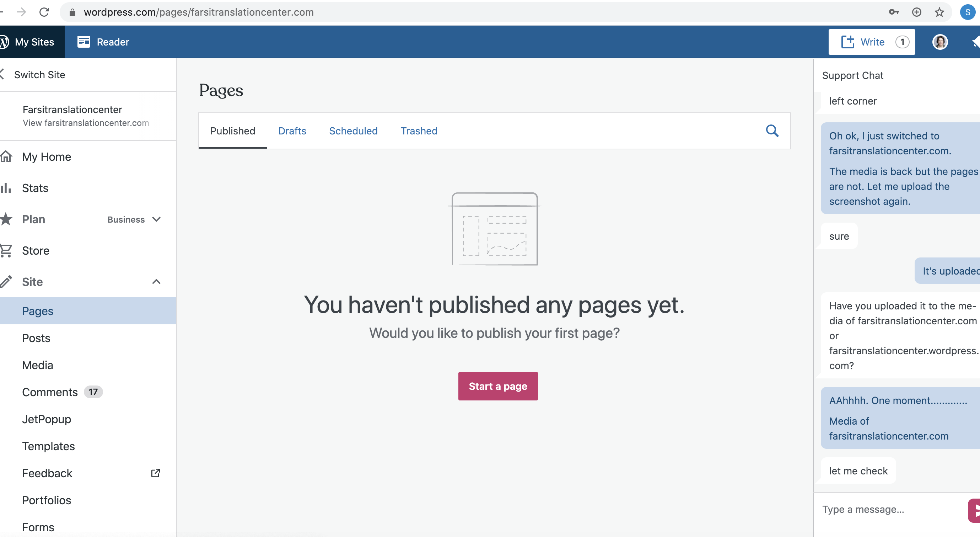Click the Support Chat header
The image size is (980, 537).
click(x=852, y=75)
